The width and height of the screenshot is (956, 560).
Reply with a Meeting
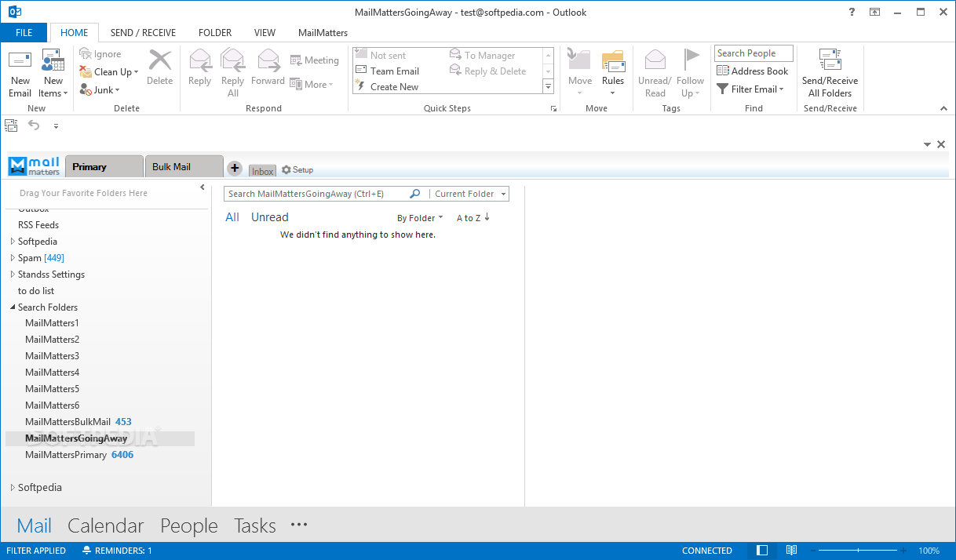pyautogui.click(x=314, y=60)
